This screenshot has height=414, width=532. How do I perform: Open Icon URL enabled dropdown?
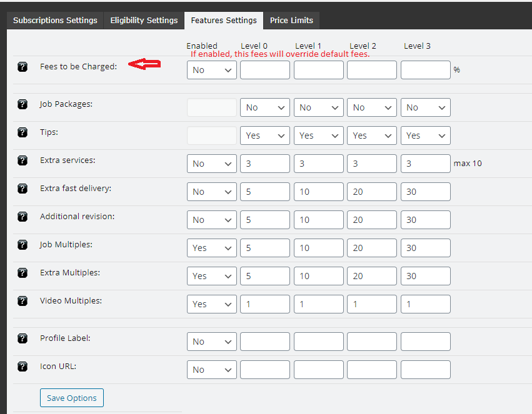[x=212, y=370]
